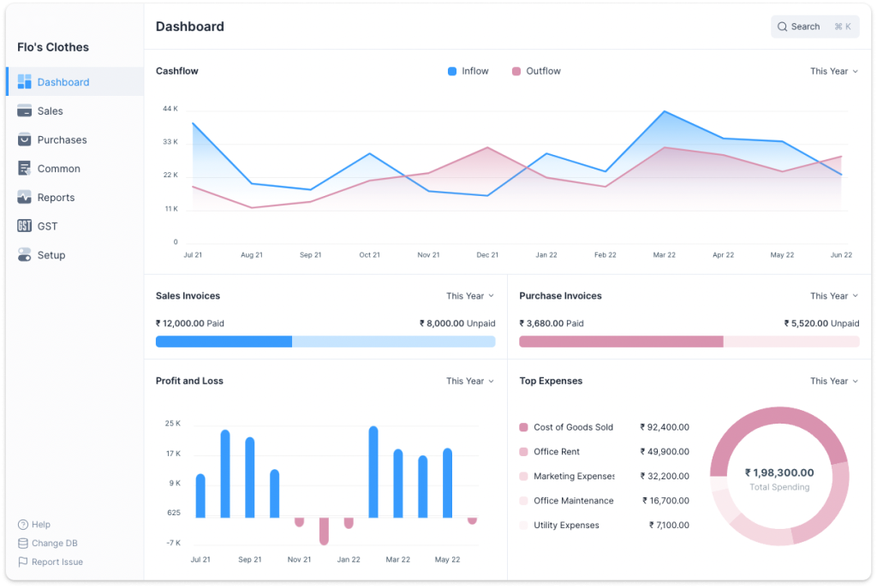Click the Search input field
The image size is (877, 588).
814,27
